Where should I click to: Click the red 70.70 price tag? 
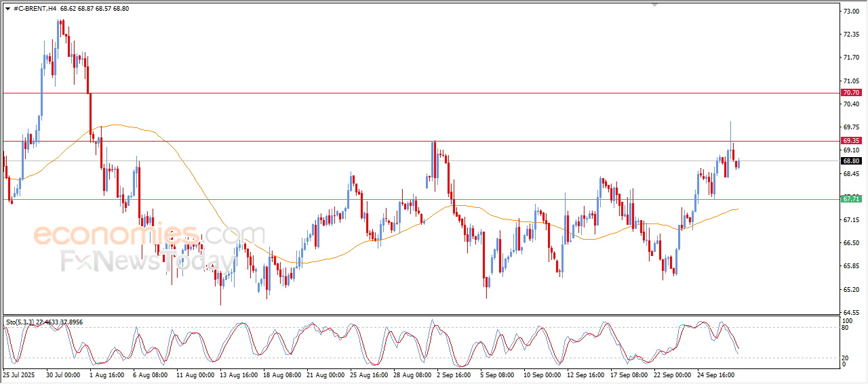tap(851, 92)
